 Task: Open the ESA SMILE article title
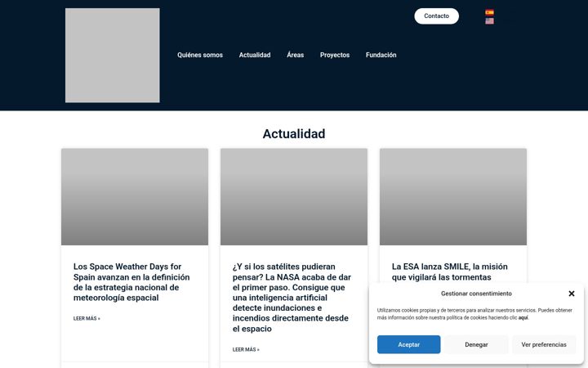click(450, 272)
